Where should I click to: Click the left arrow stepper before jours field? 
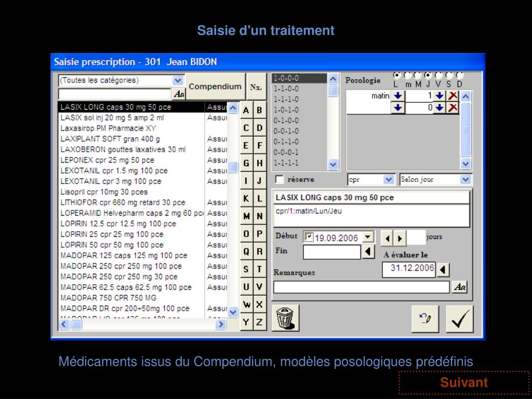point(387,238)
